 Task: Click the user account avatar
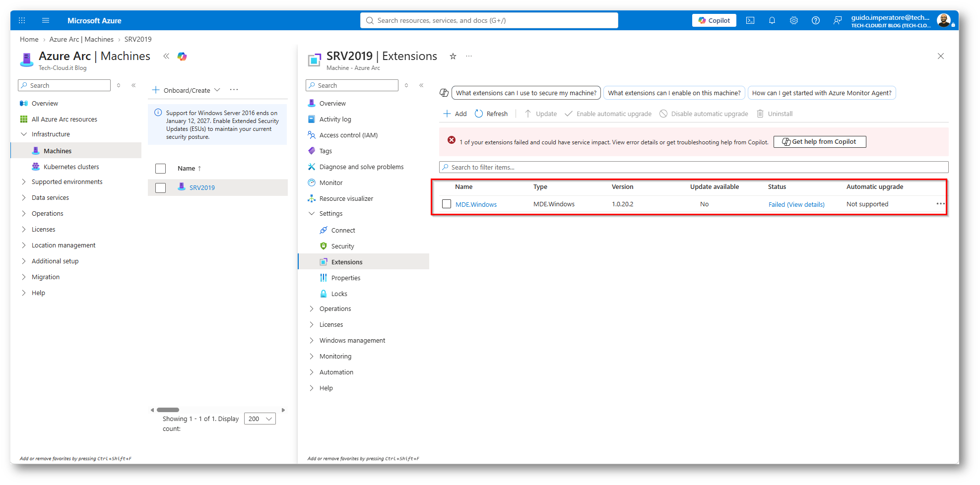(x=943, y=20)
